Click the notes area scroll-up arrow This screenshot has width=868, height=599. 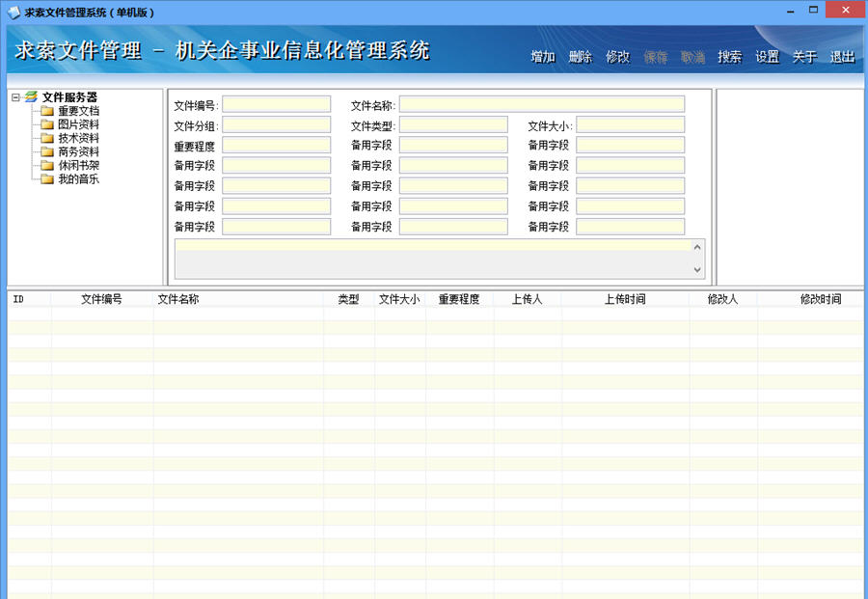click(697, 247)
